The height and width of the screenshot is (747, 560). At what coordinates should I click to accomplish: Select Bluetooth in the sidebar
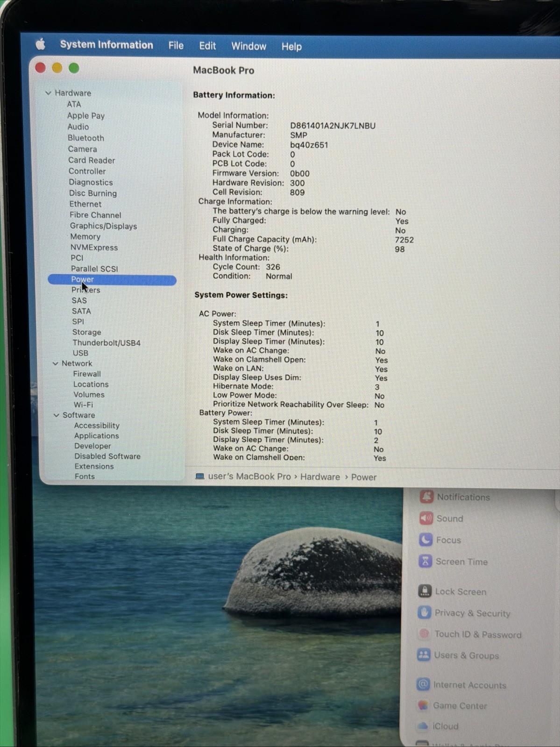(85, 138)
